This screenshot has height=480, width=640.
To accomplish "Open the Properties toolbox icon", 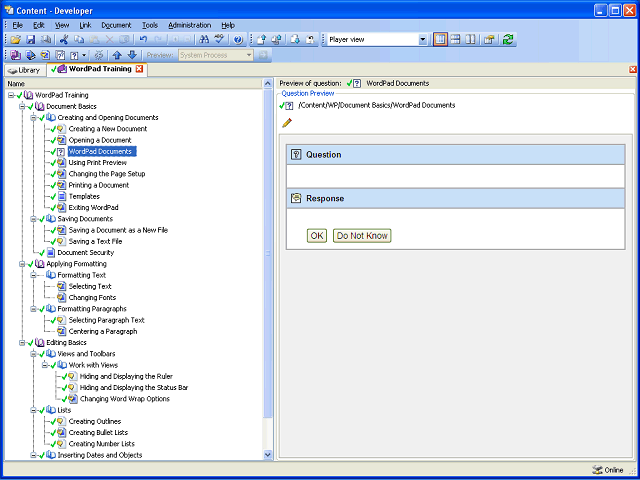I will coord(489,40).
